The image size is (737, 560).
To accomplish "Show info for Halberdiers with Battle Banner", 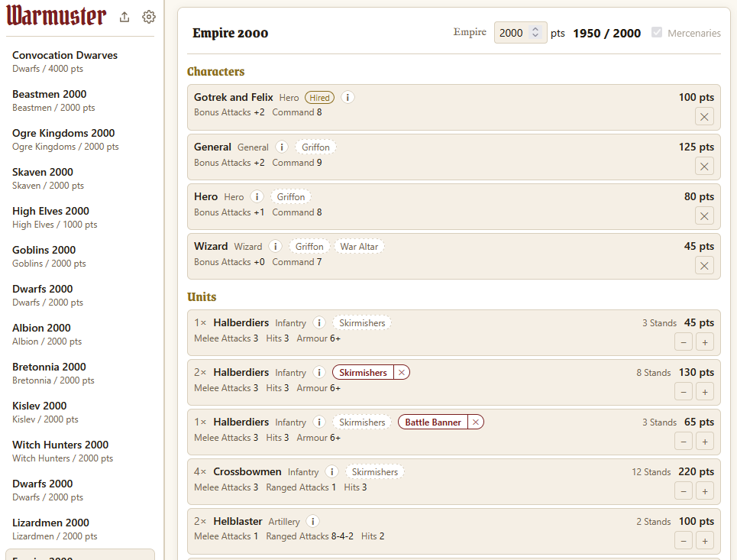I will (318, 422).
